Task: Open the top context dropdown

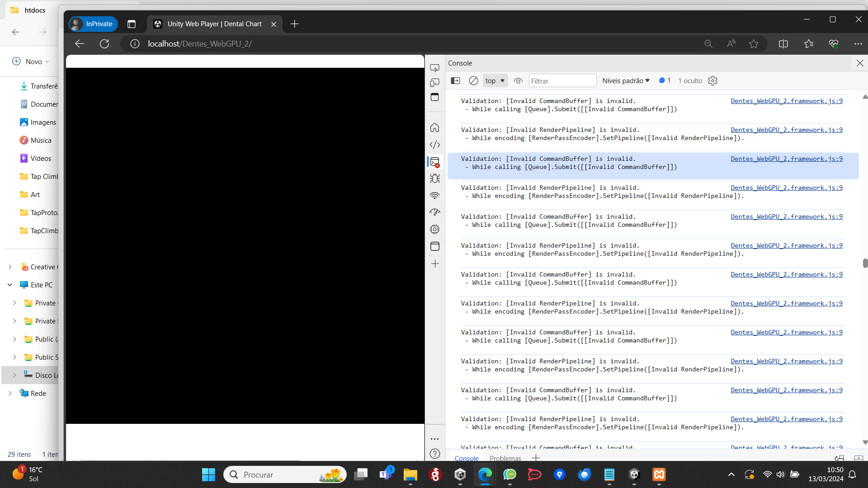Action: [495, 81]
